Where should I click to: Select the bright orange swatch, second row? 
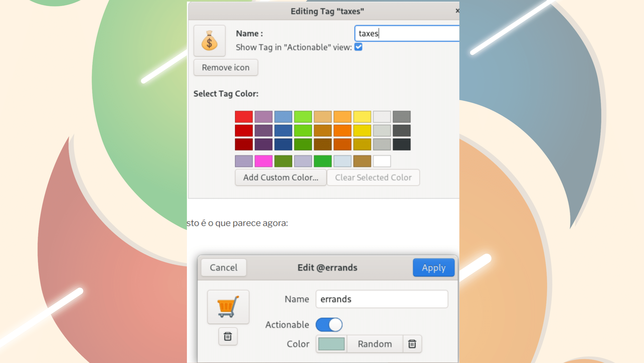coord(342,130)
